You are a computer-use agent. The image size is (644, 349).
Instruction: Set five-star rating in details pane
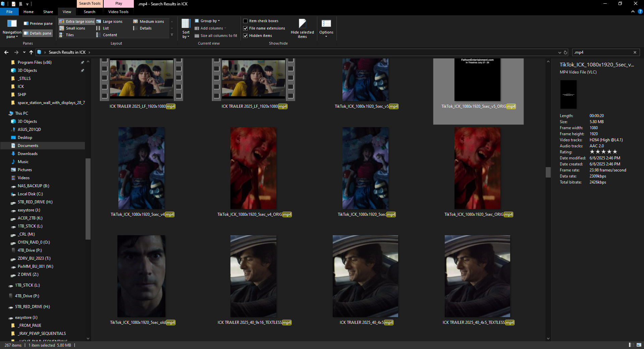click(615, 152)
